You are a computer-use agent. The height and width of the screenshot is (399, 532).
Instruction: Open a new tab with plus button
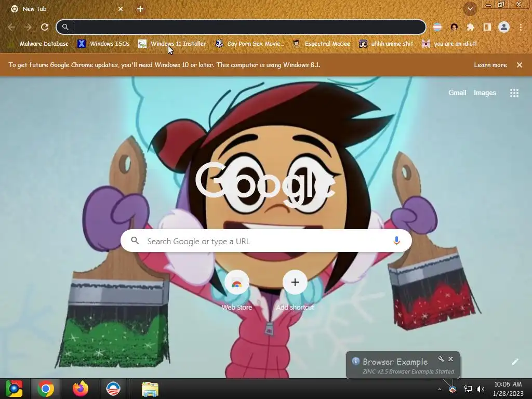140,9
